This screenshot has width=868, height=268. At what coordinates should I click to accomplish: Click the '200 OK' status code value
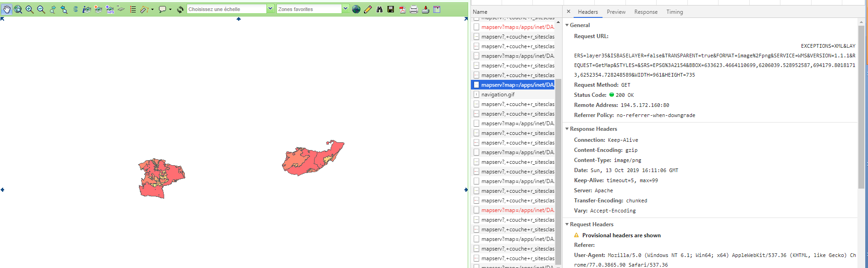click(625, 95)
